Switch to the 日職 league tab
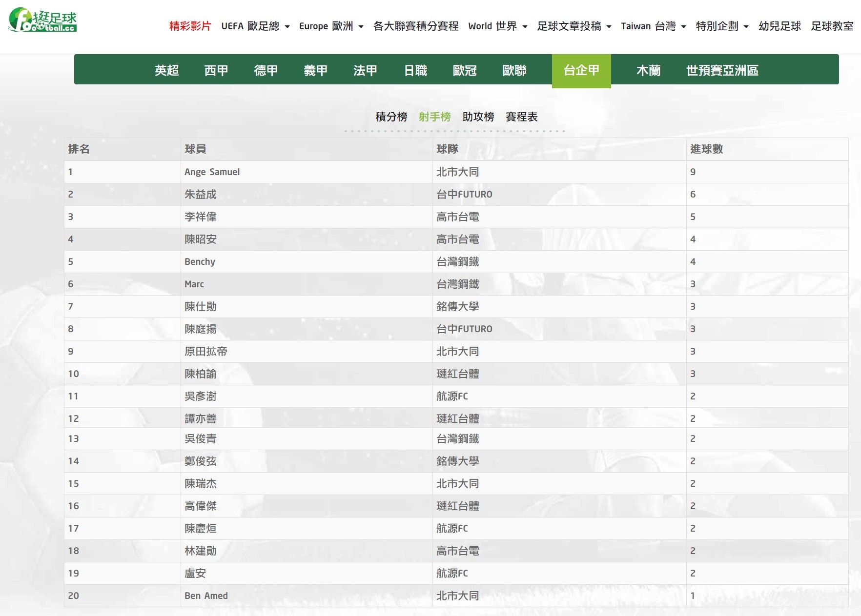This screenshot has height=616, width=861. [x=415, y=71]
